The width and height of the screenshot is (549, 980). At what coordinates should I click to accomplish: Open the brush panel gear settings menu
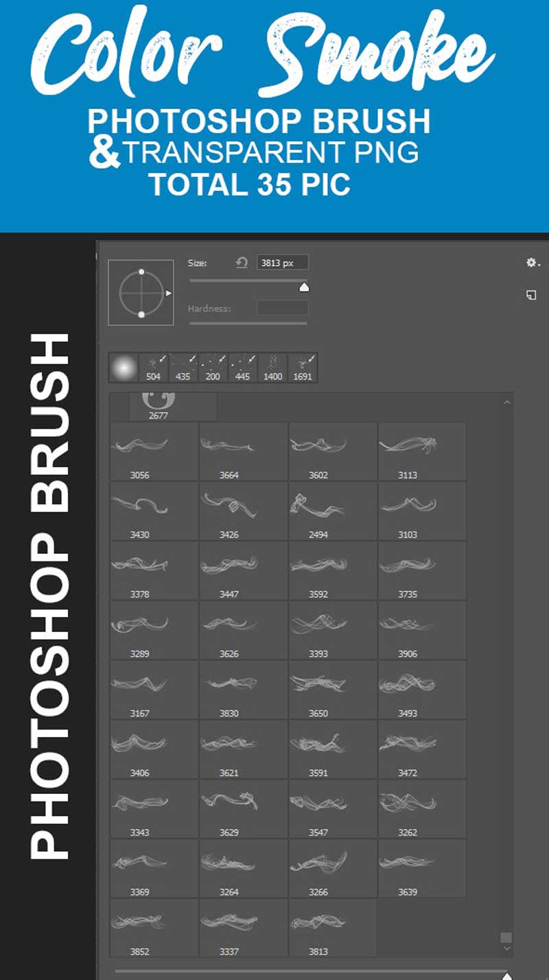[532, 263]
